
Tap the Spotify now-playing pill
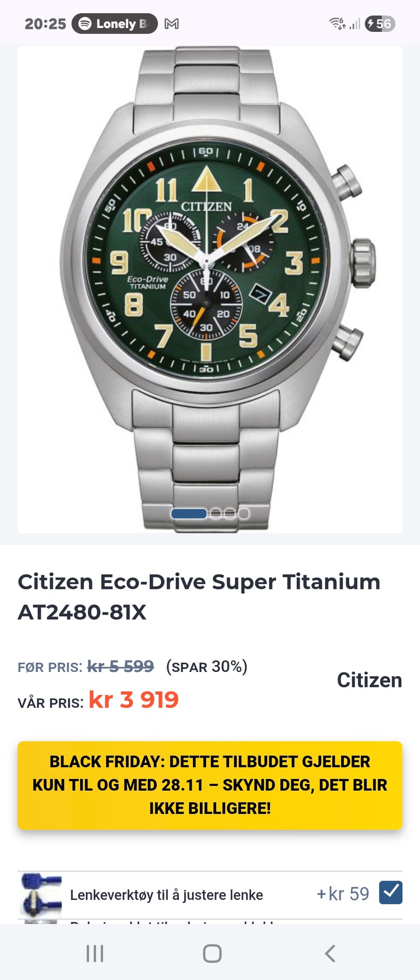click(115, 24)
